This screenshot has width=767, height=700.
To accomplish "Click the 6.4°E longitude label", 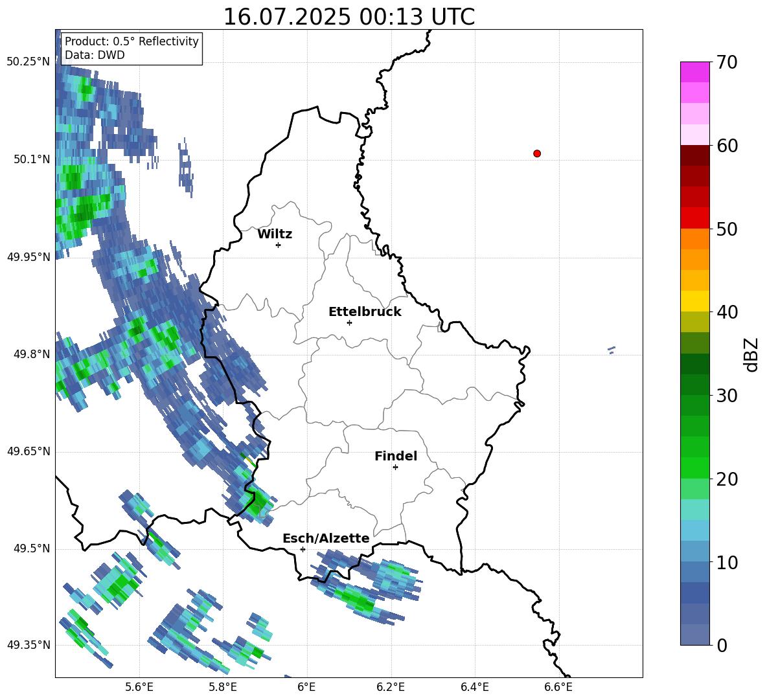I will point(474,687).
